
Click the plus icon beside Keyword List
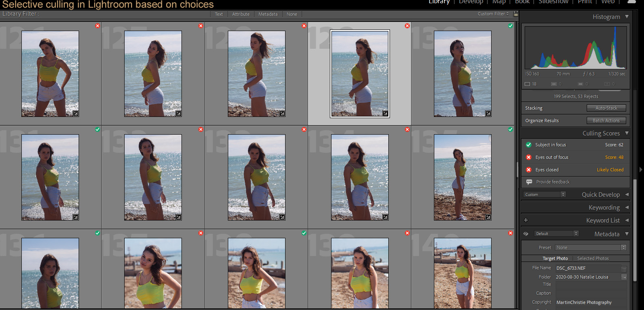click(525, 221)
